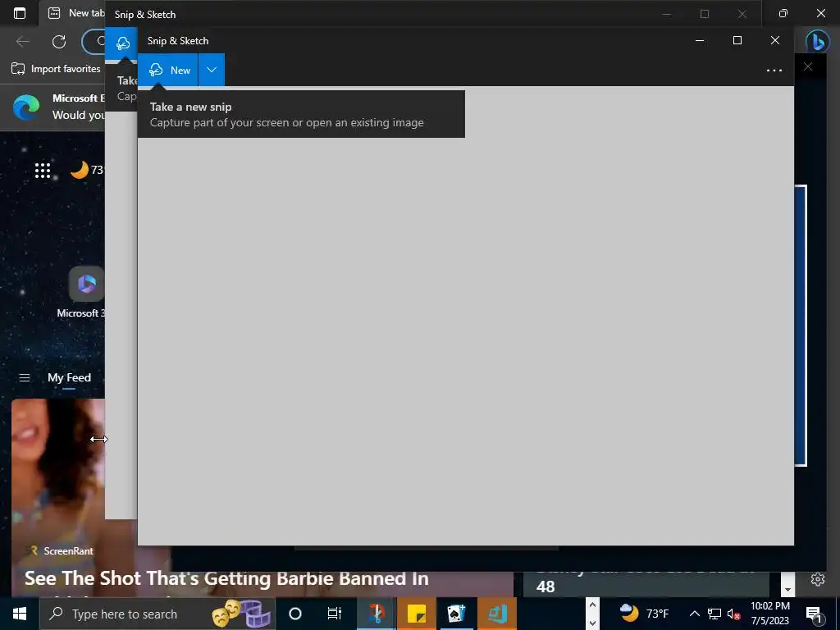Open the moon weather widget on new tab
The height and width of the screenshot is (630, 840).
click(x=87, y=170)
